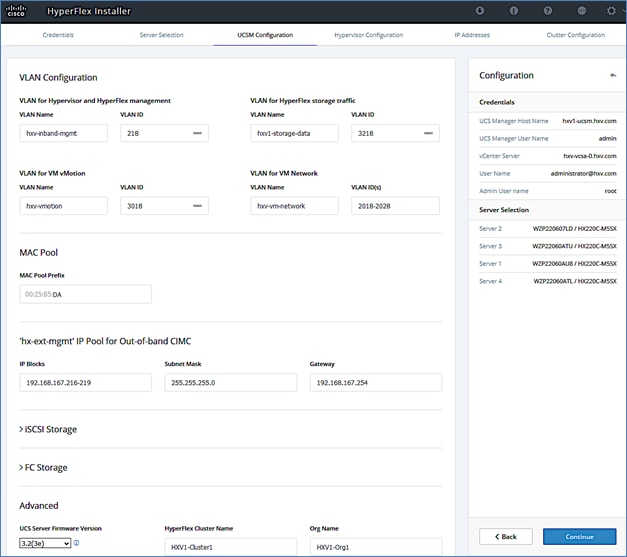Viewport: 627px width, 557px height.
Task: Click the Server 3 row
Action: pyautogui.click(x=548, y=246)
